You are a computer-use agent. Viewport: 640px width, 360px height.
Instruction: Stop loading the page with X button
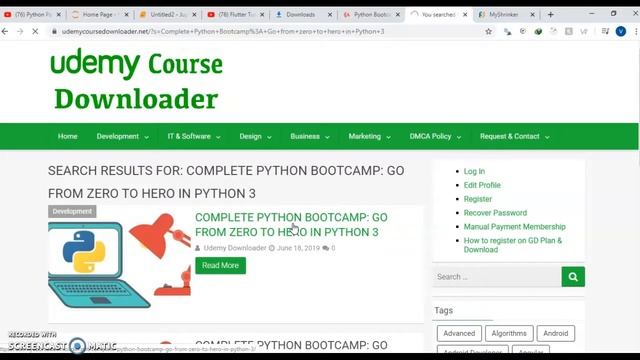pyautogui.click(x=35, y=31)
